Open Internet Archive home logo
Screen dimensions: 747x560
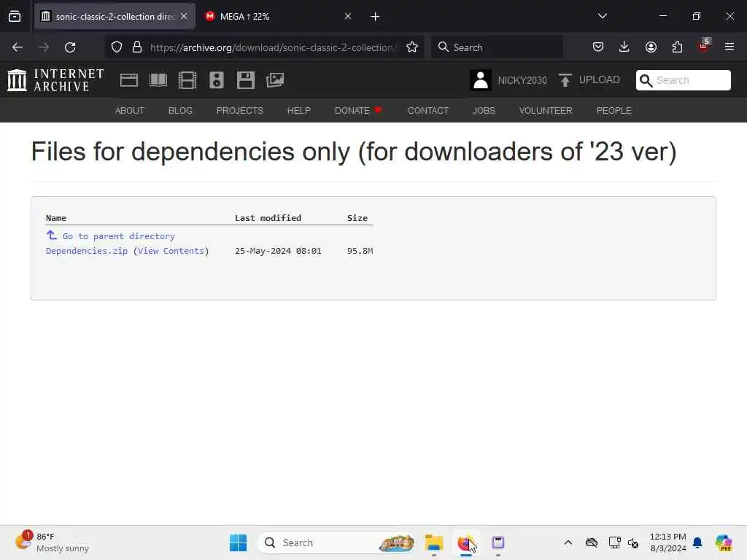(x=55, y=80)
